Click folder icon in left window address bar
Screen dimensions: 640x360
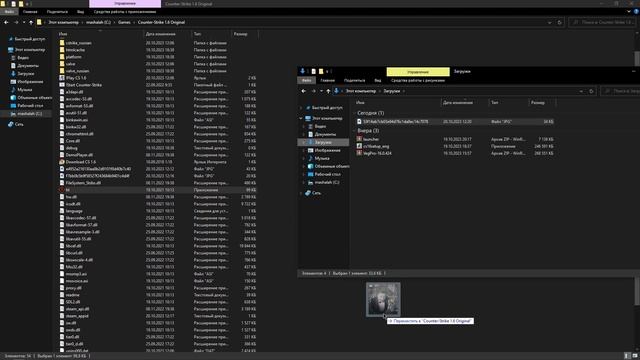pyautogui.click(x=39, y=22)
